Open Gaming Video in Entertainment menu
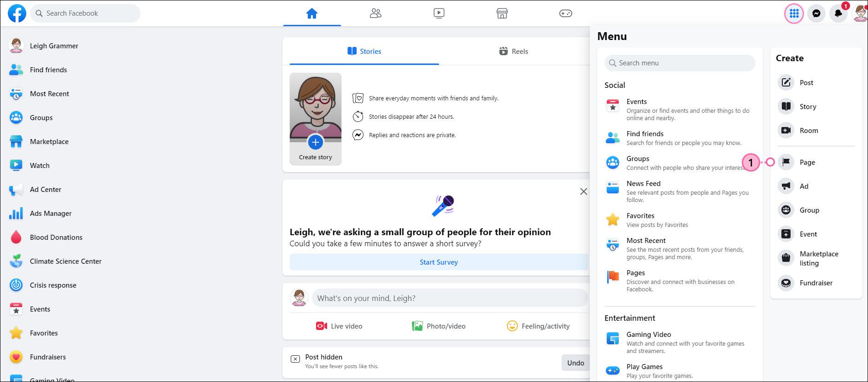Viewport: 868px width, 382px height. 680,342
